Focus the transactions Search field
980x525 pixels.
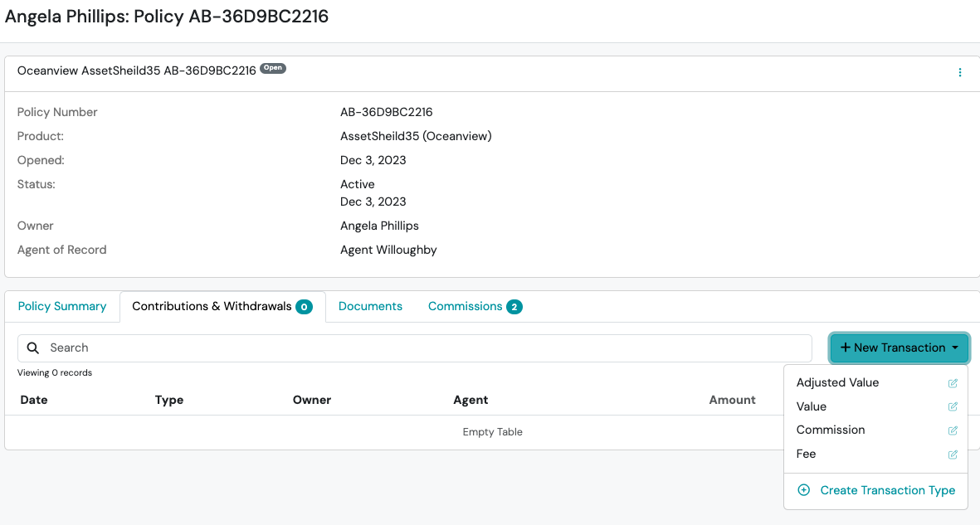tap(414, 348)
